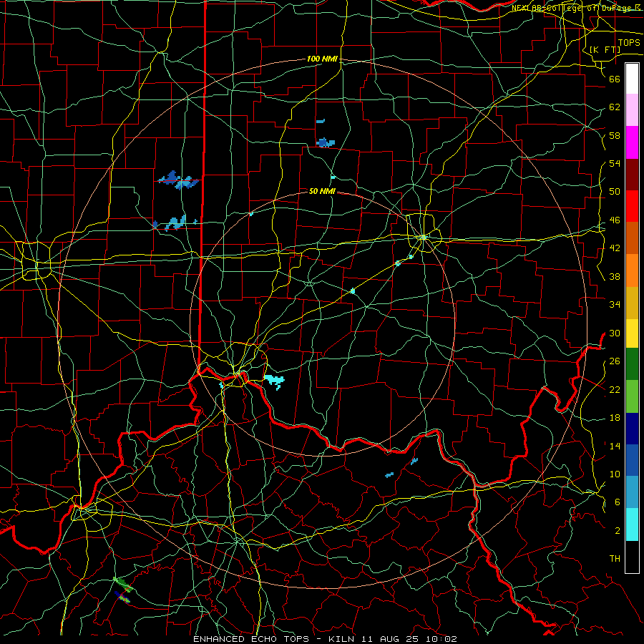Click the 14 value on the legend

615,446
